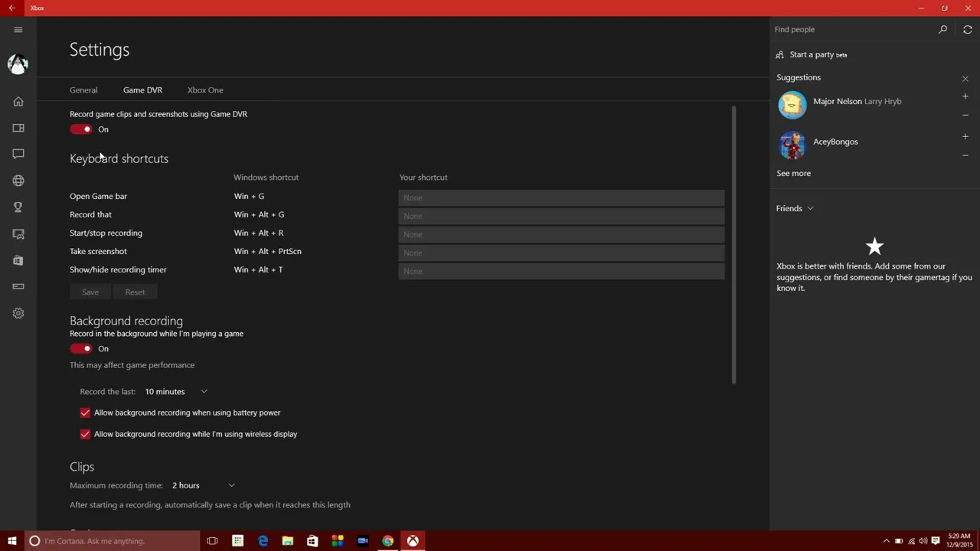Open Achievements trophy icon

point(18,207)
